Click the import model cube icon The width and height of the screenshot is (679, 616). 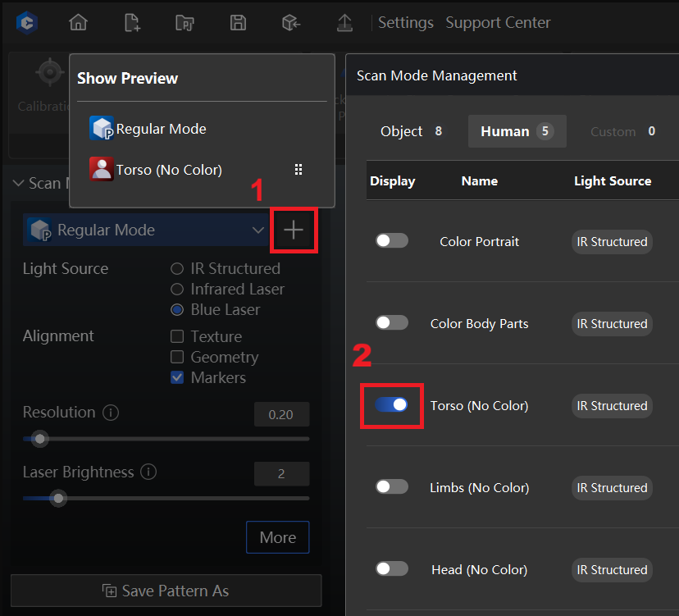click(291, 22)
